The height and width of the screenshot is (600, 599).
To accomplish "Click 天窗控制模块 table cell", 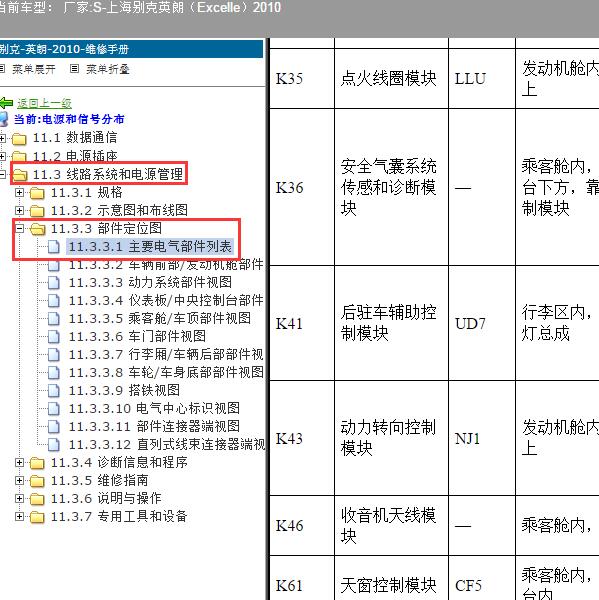I will pos(391,578).
